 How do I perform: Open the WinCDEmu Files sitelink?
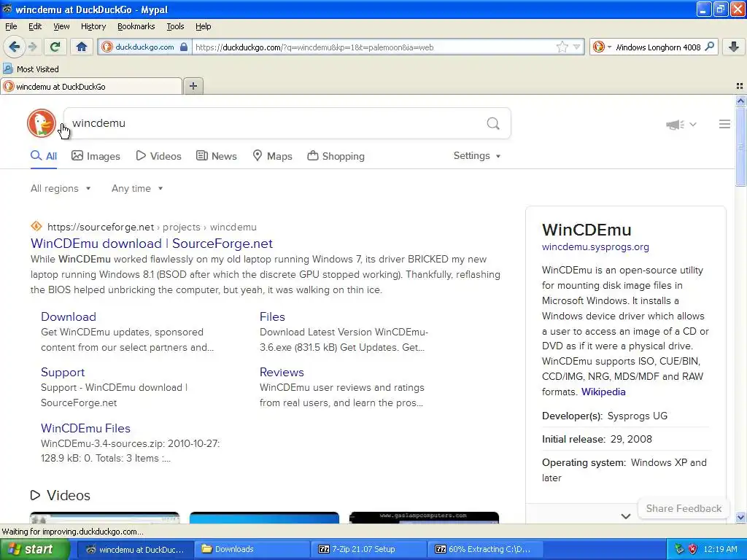pos(86,428)
